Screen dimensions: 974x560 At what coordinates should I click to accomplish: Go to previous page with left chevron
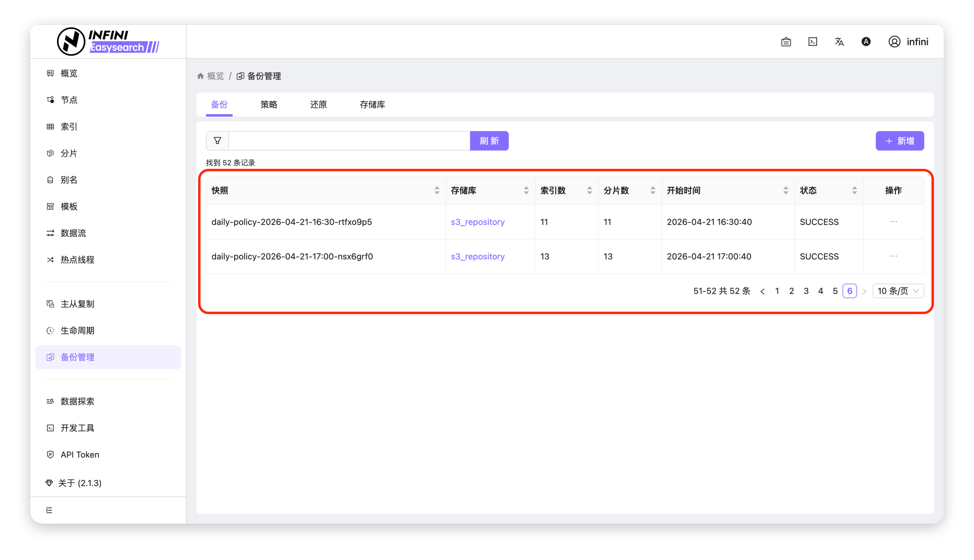click(x=762, y=291)
